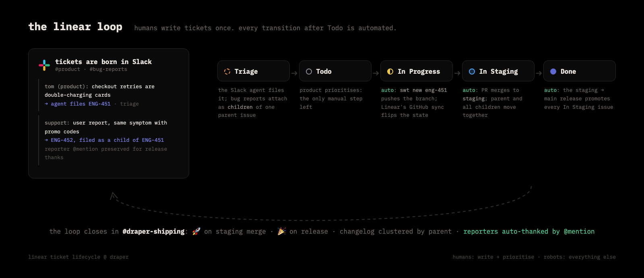Click support's message "user report, same symptom..."
The image size is (644, 278).
coord(106,127)
